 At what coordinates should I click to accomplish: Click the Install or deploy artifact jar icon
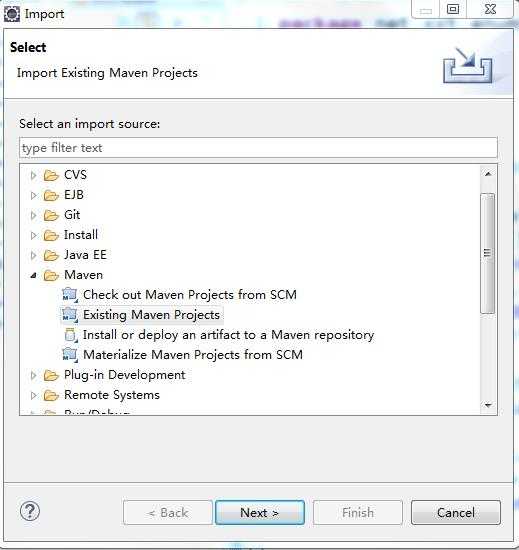pyautogui.click(x=70, y=335)
